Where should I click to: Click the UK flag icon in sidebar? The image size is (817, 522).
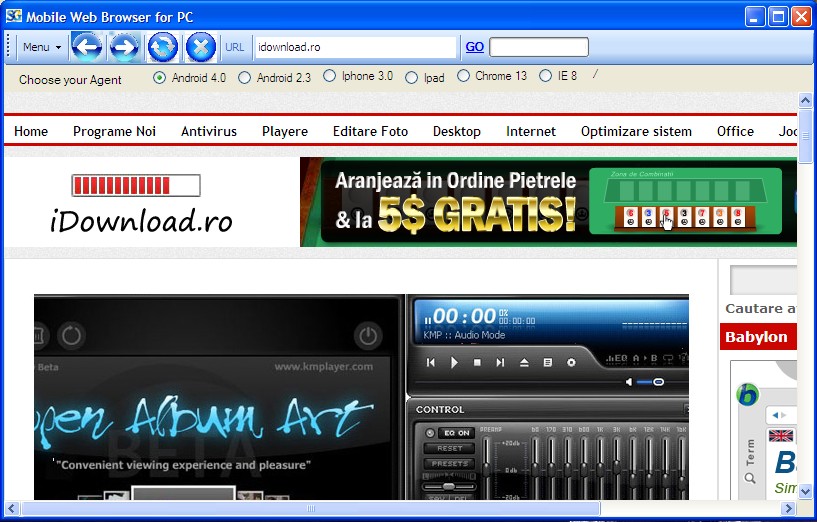click(x=781, y=436)
